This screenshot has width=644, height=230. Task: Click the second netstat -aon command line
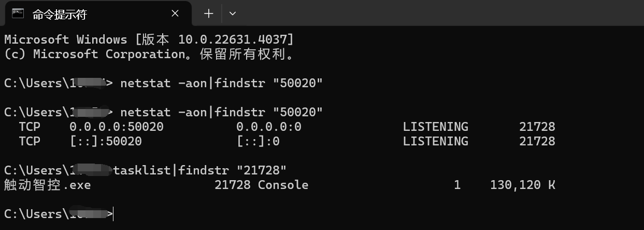pos(164,112)
